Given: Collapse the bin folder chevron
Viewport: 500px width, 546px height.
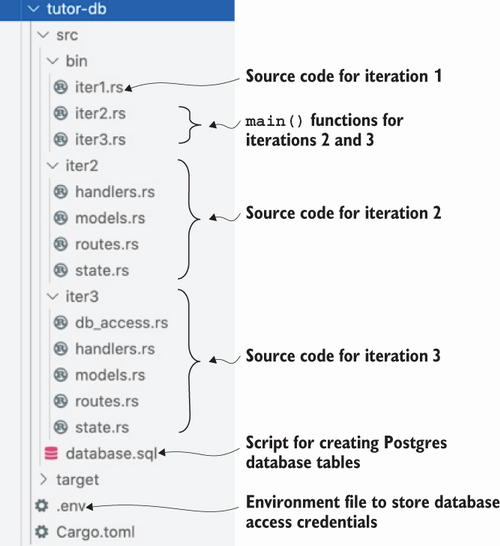Looking at the screenshot, I should click(x=53, y=61).
